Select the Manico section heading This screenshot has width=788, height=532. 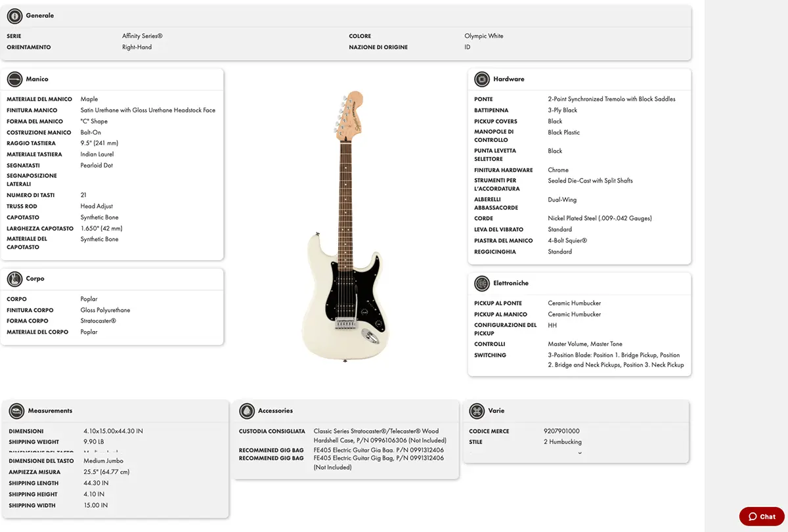coord(37,79)
